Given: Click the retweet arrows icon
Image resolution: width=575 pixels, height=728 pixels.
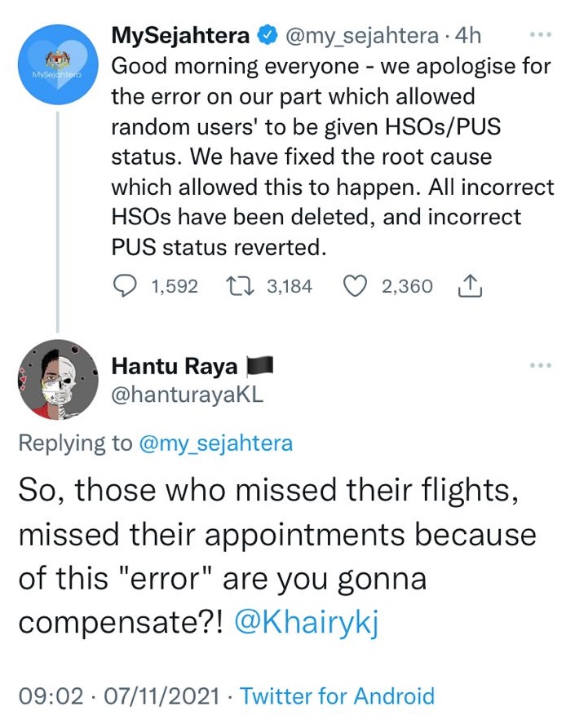Looking at the screenshot, I should point(242,286).
